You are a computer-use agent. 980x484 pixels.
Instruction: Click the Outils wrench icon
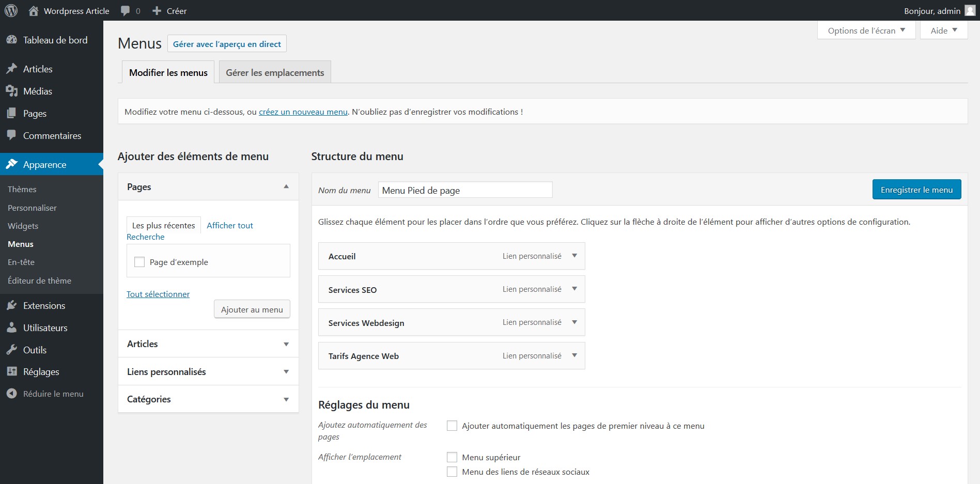coord(11,350)
